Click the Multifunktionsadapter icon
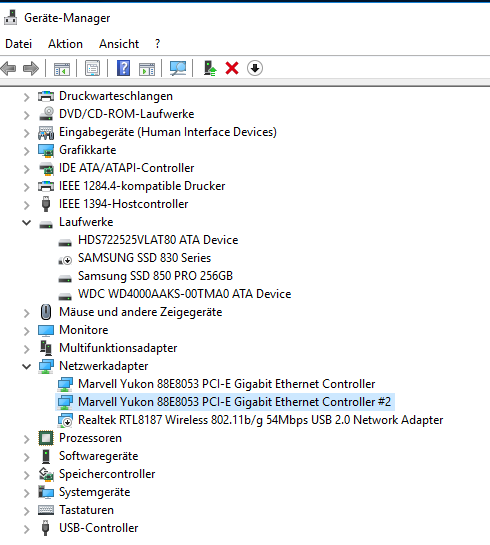 coord(46,348)
